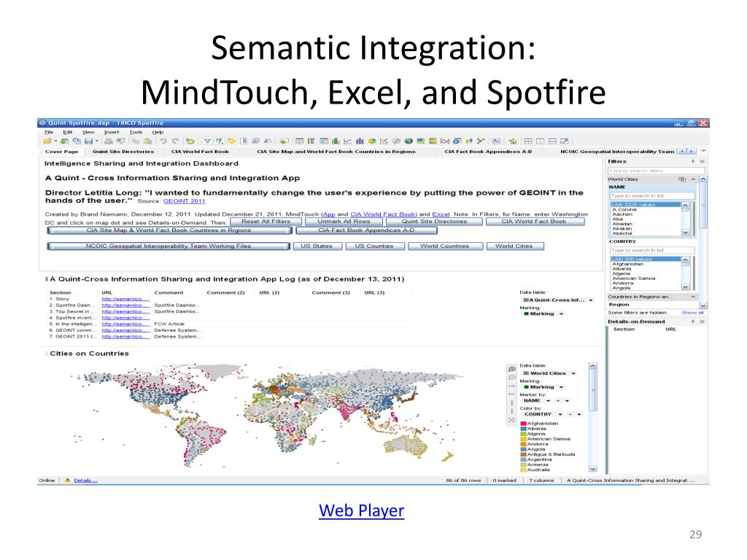The width and height of the screenshot is (747, 560).
Task: Open the Save icon dropdown arrow
Action: (97, 141)
